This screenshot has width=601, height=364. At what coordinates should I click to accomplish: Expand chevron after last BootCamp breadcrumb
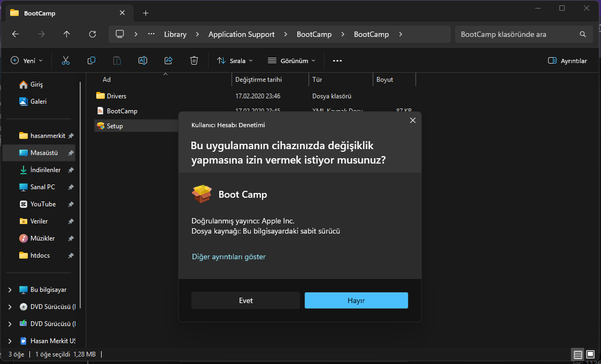[400, 34]
